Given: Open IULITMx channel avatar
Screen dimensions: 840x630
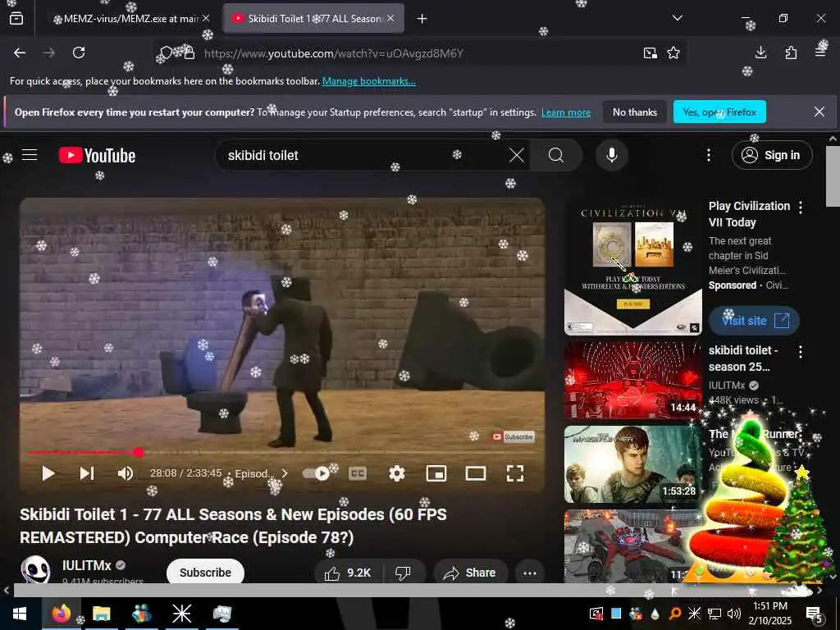Looking at the screenshot, I should [35, 569].
